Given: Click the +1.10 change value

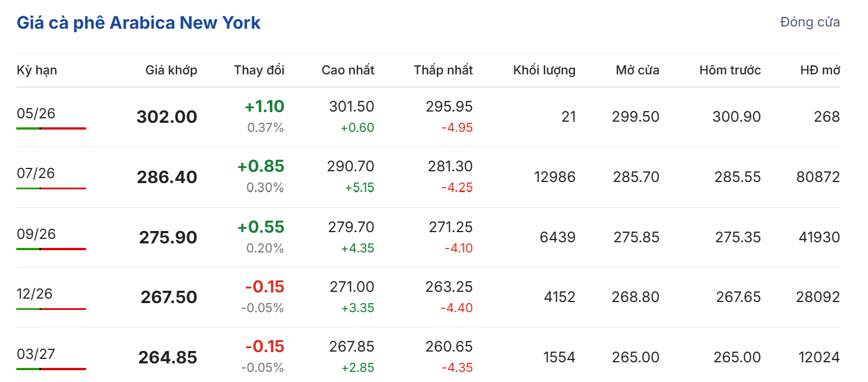Looking at the screenshot, I should (x=264, y=106).
